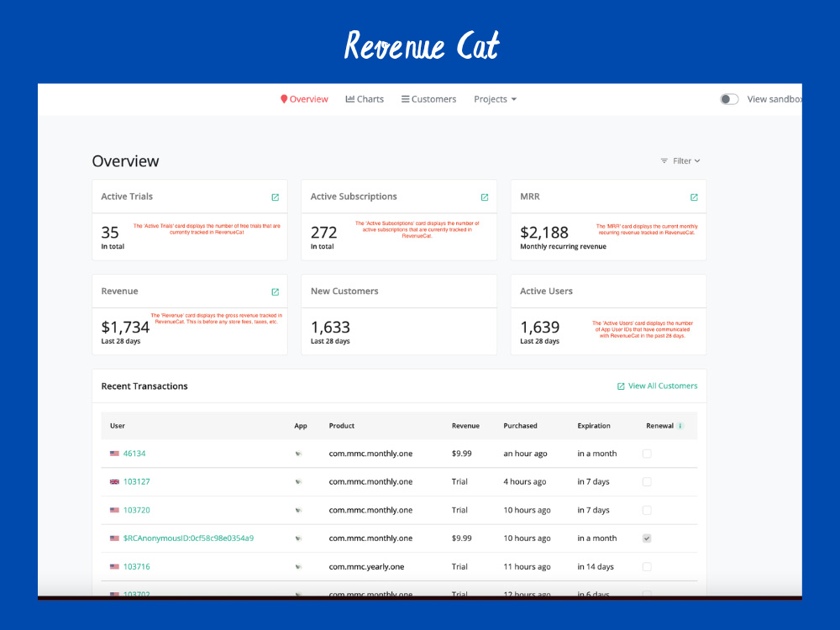This screenshot has width=840, height=630.
Task: Click the '11 hours ago' purchased cell
Action: [x=527, y=566]
